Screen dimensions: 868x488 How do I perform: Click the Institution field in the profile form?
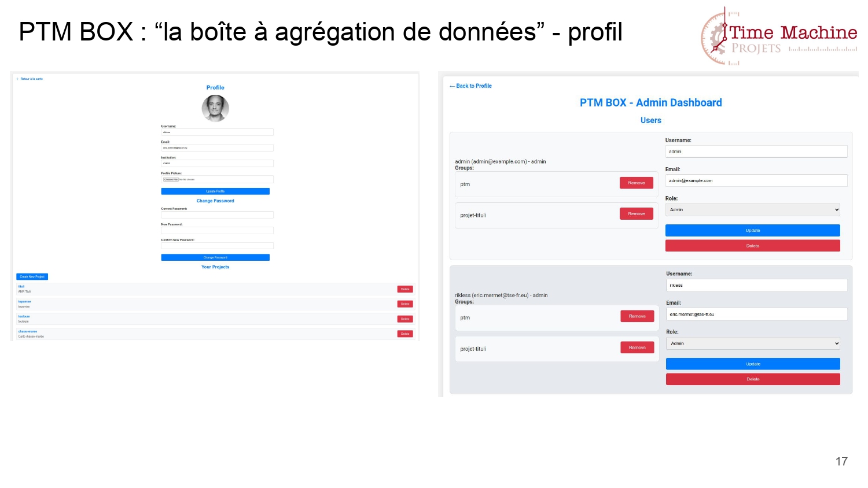tap(217, 164)
